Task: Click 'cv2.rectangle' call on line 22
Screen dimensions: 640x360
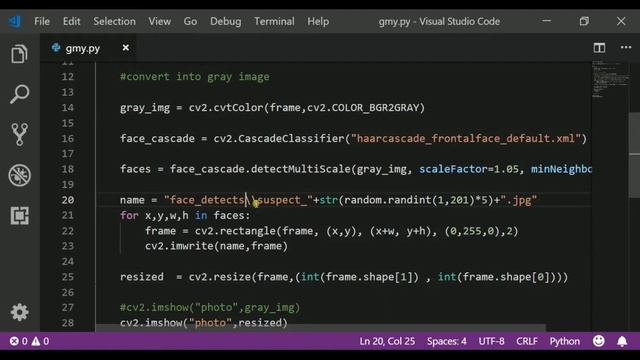Action: pyautogui.click(x=235, y=231)
